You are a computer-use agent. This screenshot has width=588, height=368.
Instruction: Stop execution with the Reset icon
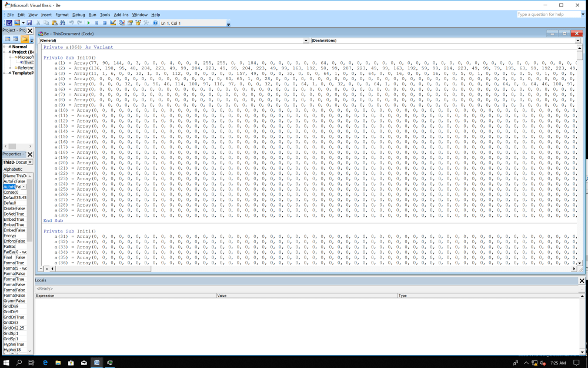point(104,23)
